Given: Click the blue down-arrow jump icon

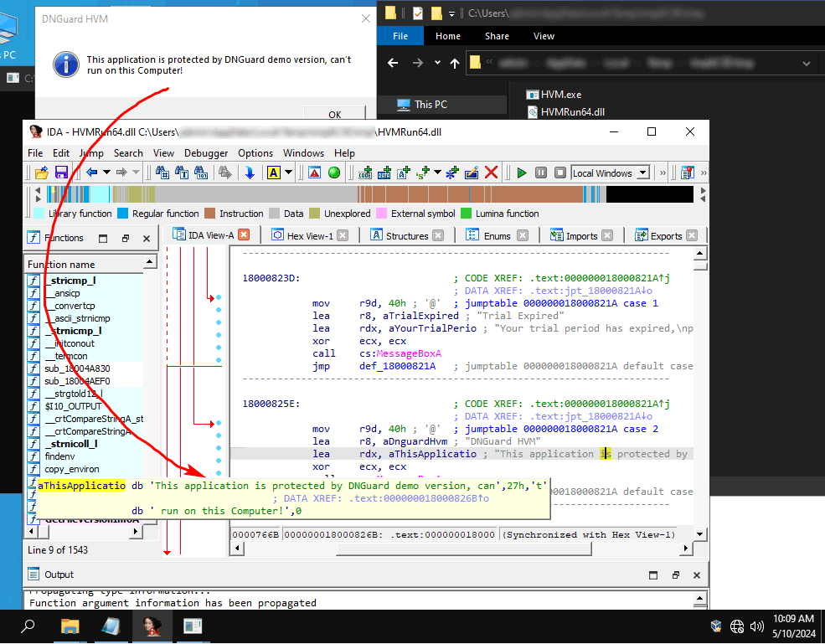Looking at the screenshot, I should tap(250, 173).
